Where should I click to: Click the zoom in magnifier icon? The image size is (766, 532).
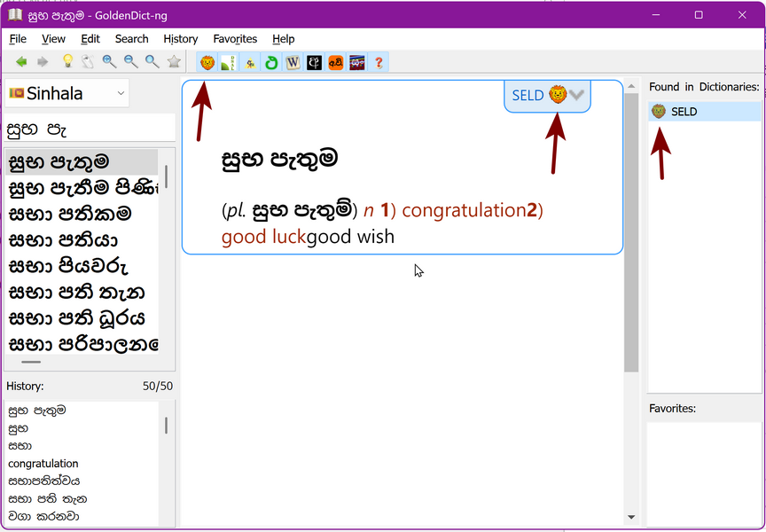pos(110,62)
